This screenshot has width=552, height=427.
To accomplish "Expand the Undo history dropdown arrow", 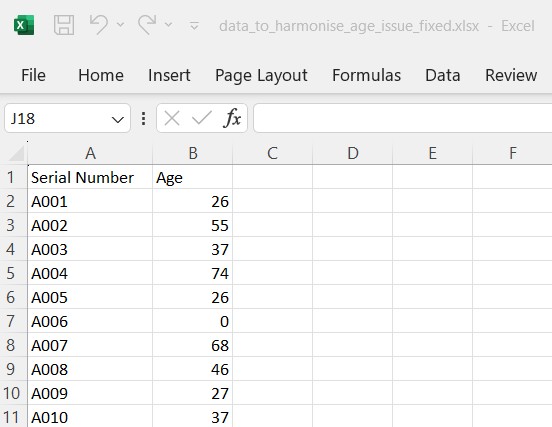I will click(x=120, y=25).
